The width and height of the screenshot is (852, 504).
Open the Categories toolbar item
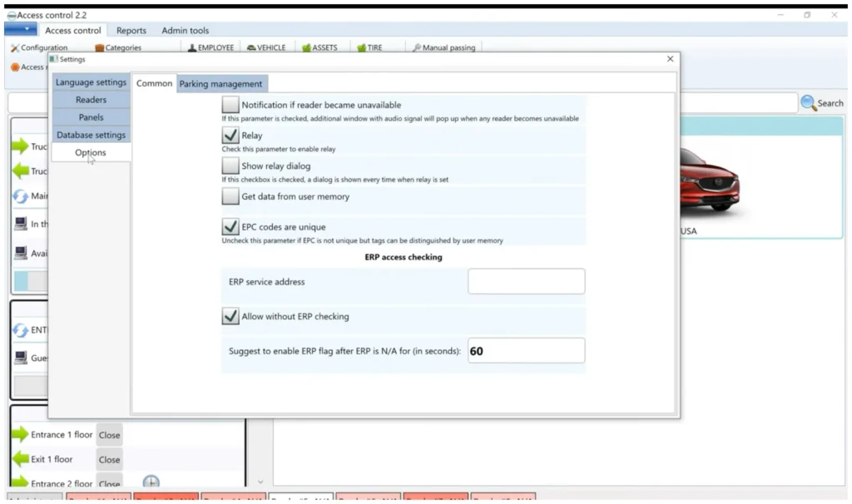coord(118,47)
